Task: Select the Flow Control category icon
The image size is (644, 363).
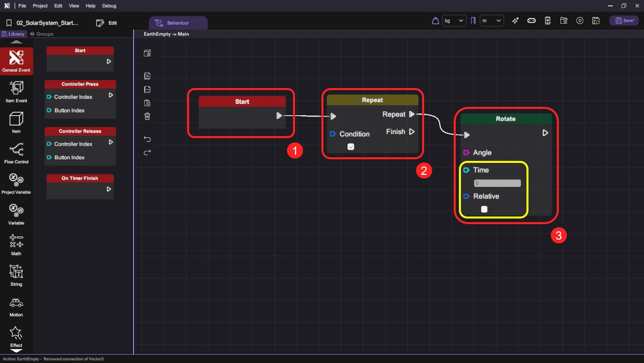Action: point(16,153)
